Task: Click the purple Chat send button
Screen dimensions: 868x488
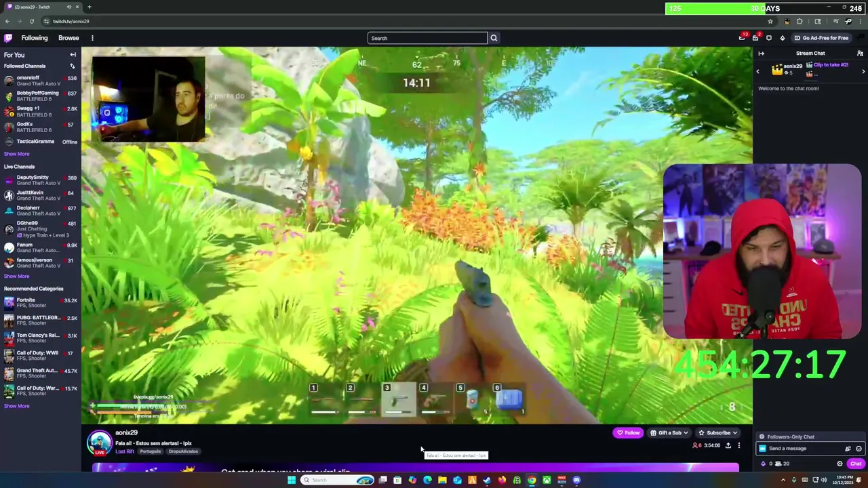Action: coord(855,464)
